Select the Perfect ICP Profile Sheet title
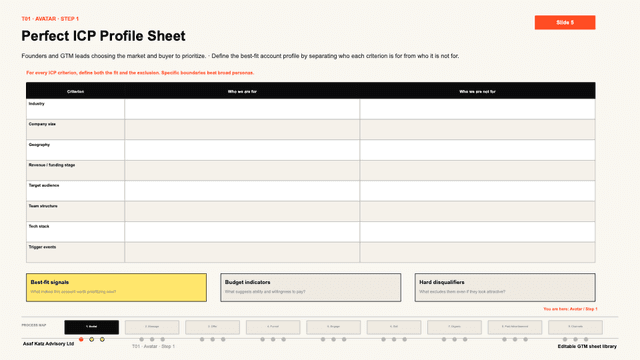Viewport: 640px width, 360px height. [103, 36]
